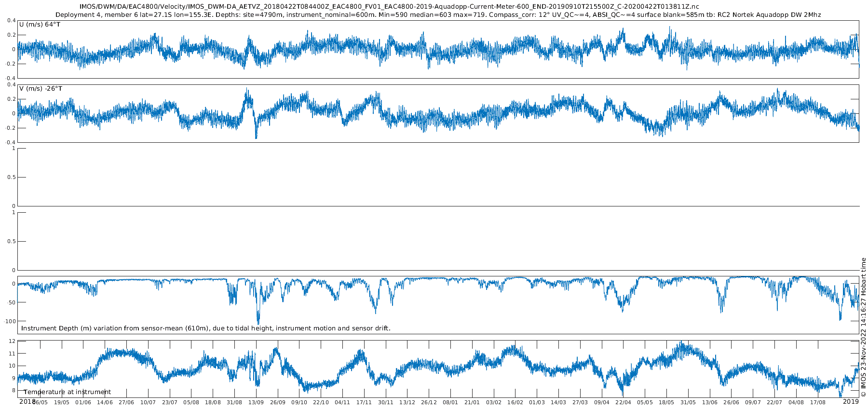Click the '17/08' date tick label
868x410 pixels.
pos(818,402)
